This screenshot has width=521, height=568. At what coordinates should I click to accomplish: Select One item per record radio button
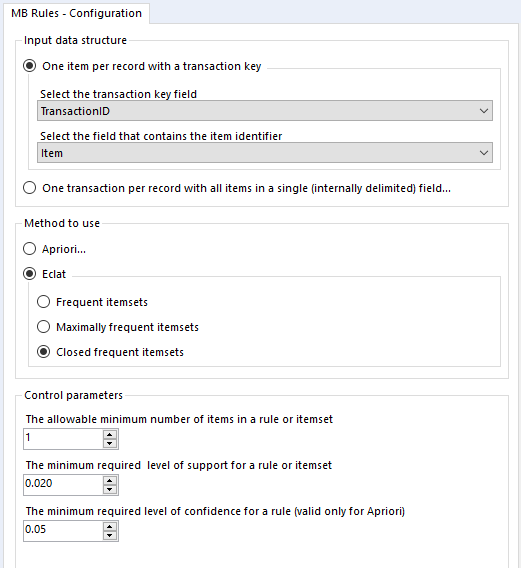[x=30, y=66]
